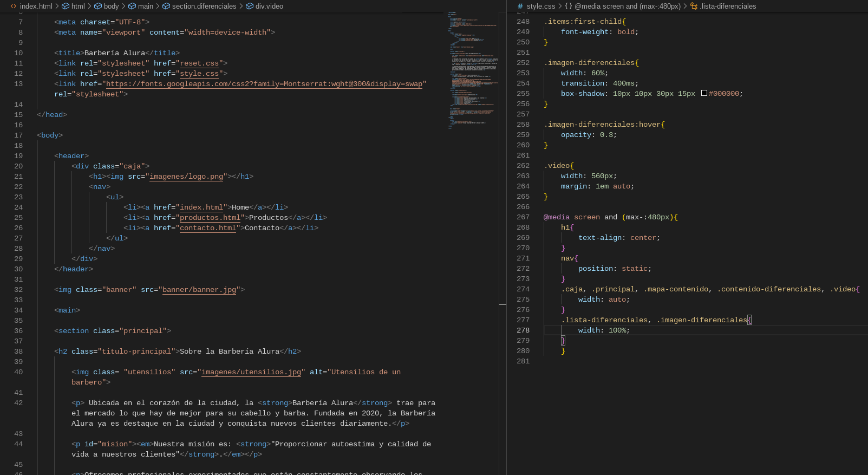Click the class symbol icon before .lista-diferenciales

[694, 6]
